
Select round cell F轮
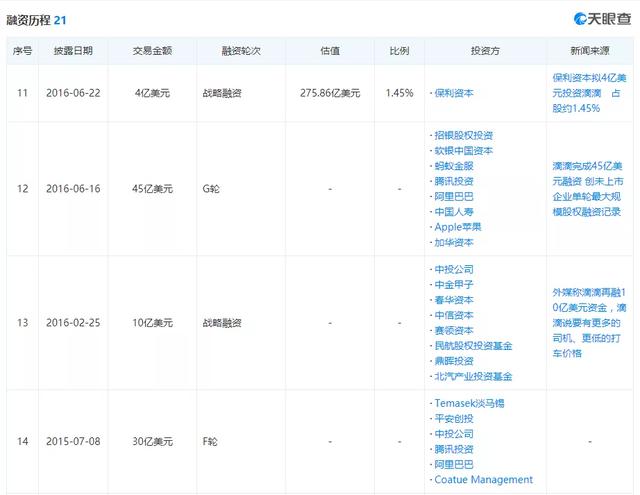(210, 442)
